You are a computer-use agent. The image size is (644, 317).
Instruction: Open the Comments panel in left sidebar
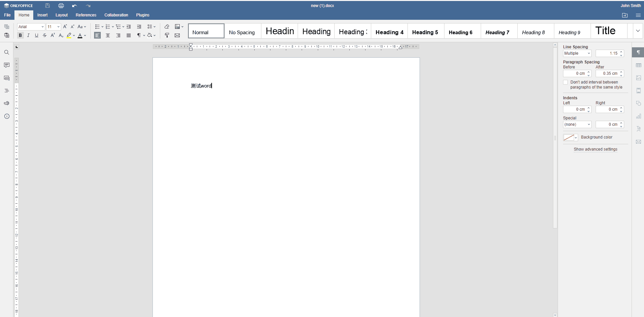(7, 65)
